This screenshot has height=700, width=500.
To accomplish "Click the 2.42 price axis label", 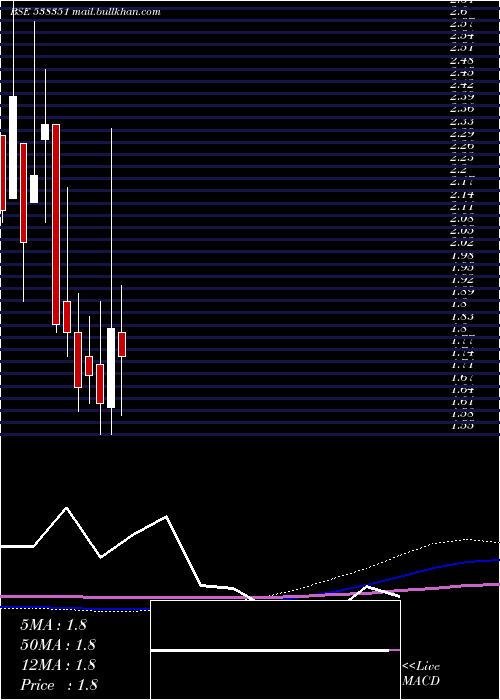I will click(x=462, y=84).
